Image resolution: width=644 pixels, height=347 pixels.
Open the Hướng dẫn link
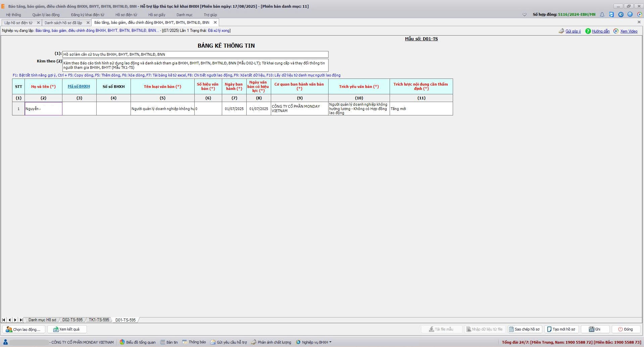click(x=600, y=31)
